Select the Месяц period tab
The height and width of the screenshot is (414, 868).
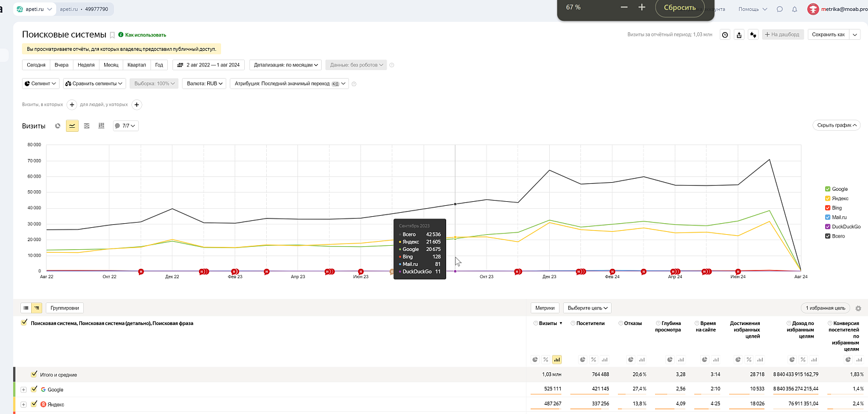[x=111, y=65]
